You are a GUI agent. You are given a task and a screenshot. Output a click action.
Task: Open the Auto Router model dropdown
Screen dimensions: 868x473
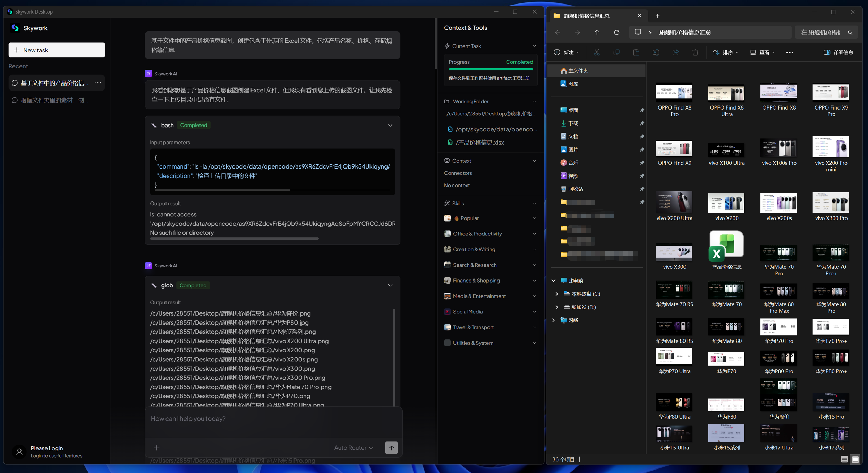tap(354, 448)
